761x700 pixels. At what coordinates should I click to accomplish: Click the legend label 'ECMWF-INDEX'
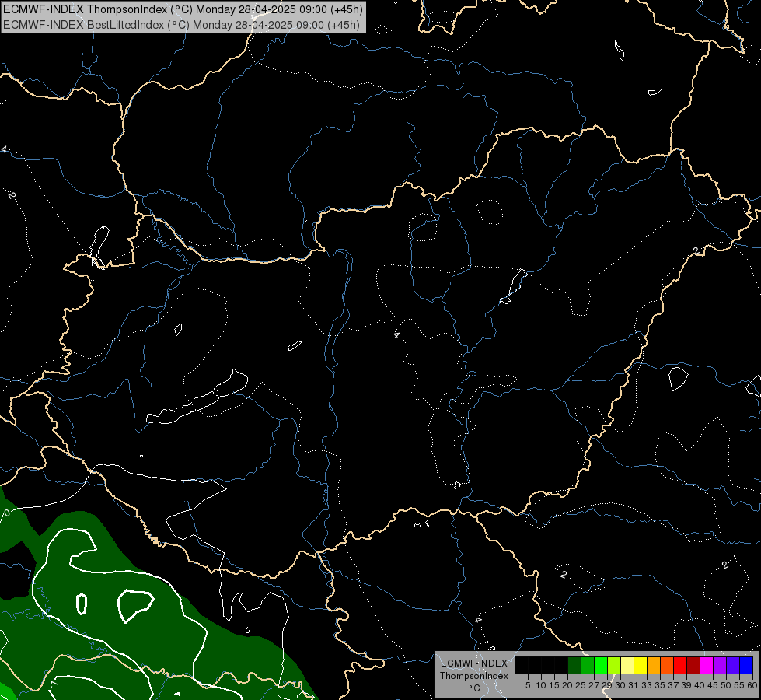point(473,663)
